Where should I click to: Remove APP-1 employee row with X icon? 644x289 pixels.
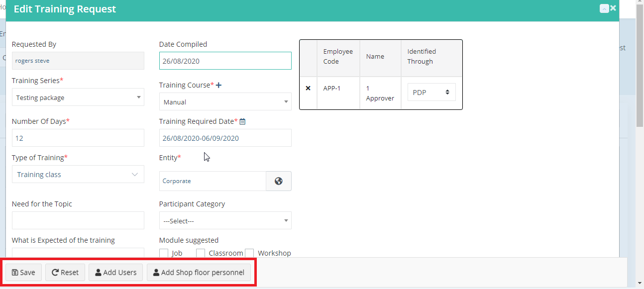308,88
